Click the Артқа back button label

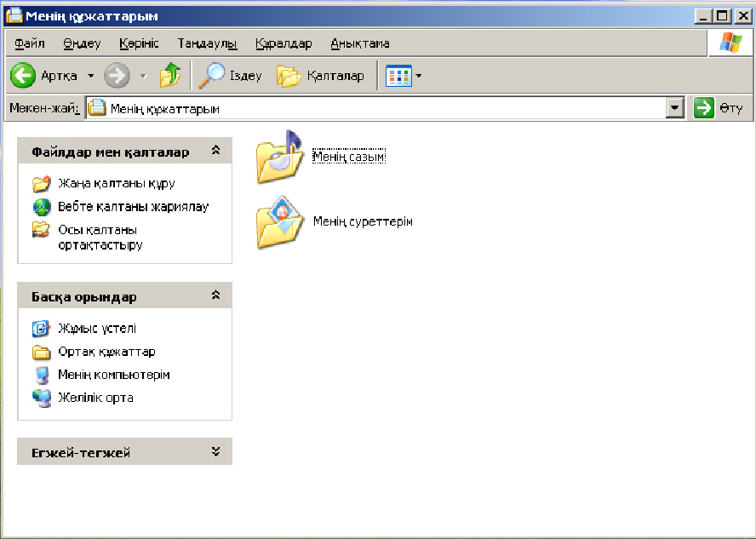coord(59,76)
